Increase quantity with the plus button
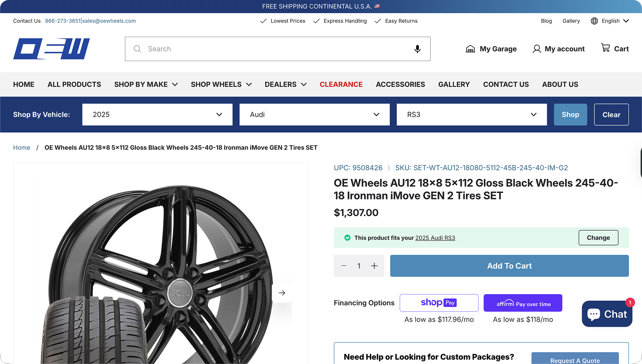 coord(374,266)
